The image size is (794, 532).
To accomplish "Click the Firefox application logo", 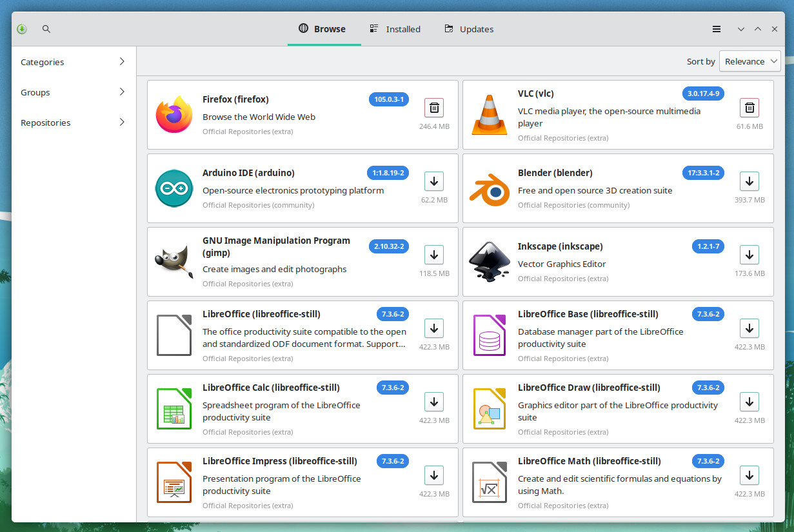I will pyautogui.click(x=174, y=115).
